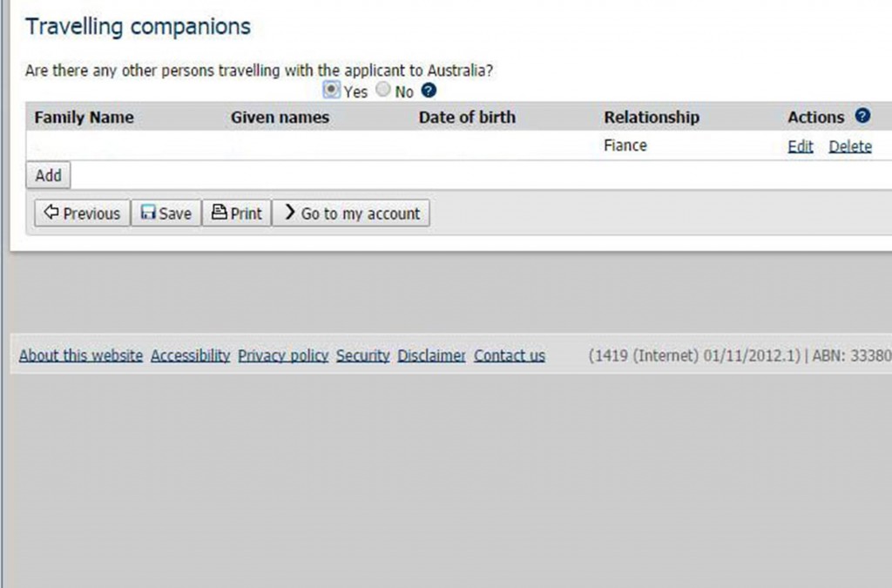Click the Add button

click(49, 175)
